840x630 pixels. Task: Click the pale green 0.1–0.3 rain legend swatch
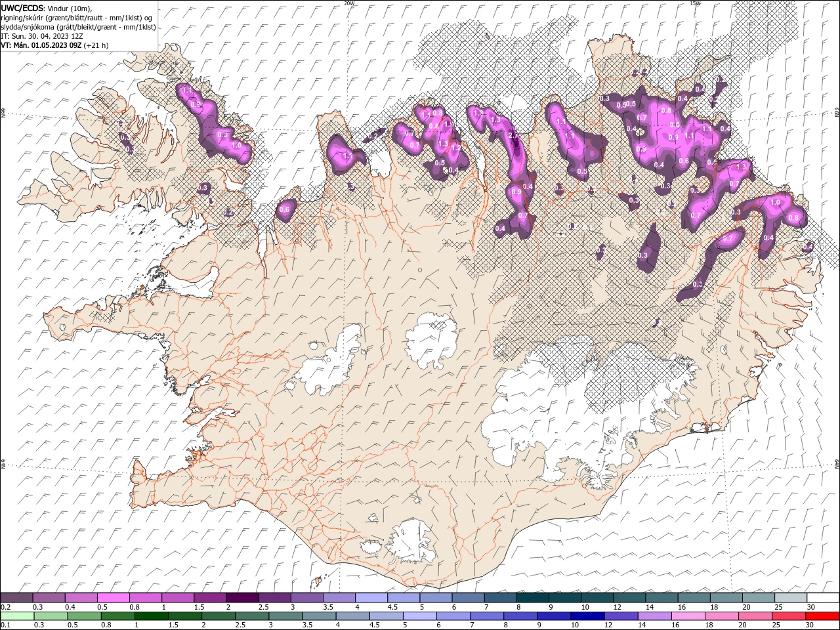click(x=18, y=616)
